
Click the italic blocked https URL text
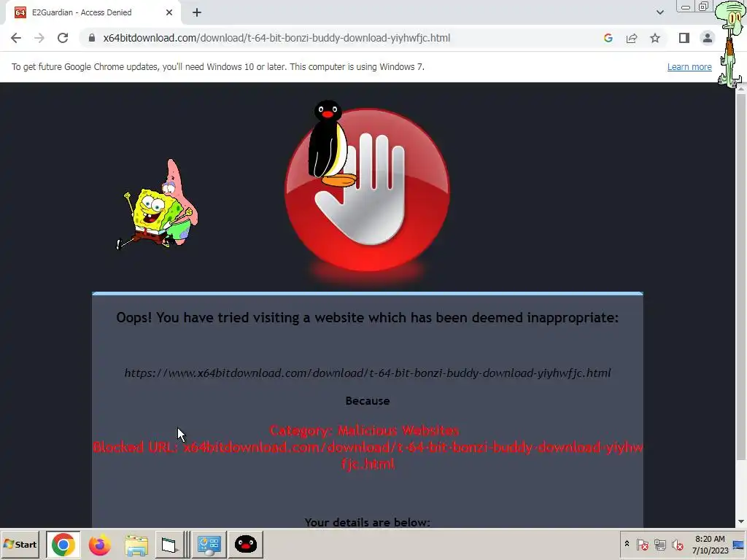click(x=368, y=373)
